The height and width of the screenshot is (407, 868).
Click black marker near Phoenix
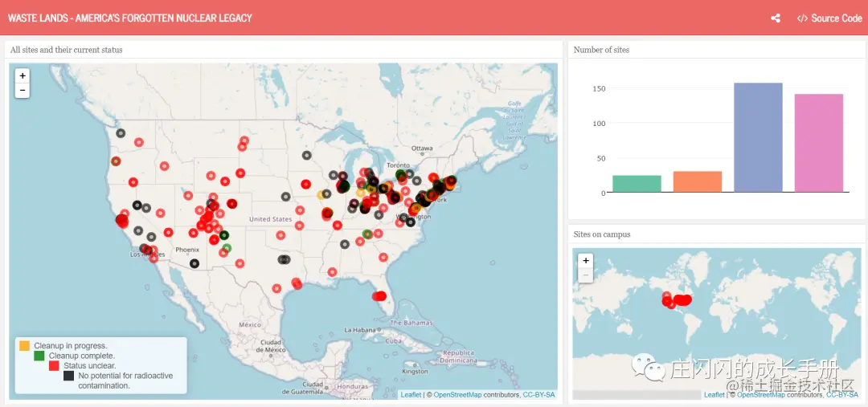pyautogui.click(x=194, y=264)
